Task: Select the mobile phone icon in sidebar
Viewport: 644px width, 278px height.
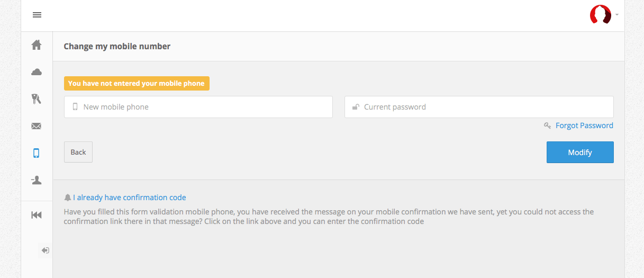Action: [x=37, y=153]
